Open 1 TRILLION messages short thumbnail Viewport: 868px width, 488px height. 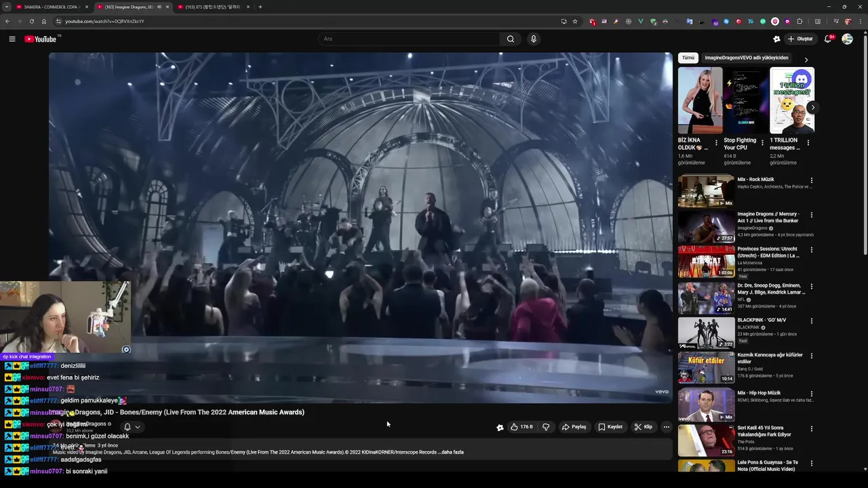point(792,100)
